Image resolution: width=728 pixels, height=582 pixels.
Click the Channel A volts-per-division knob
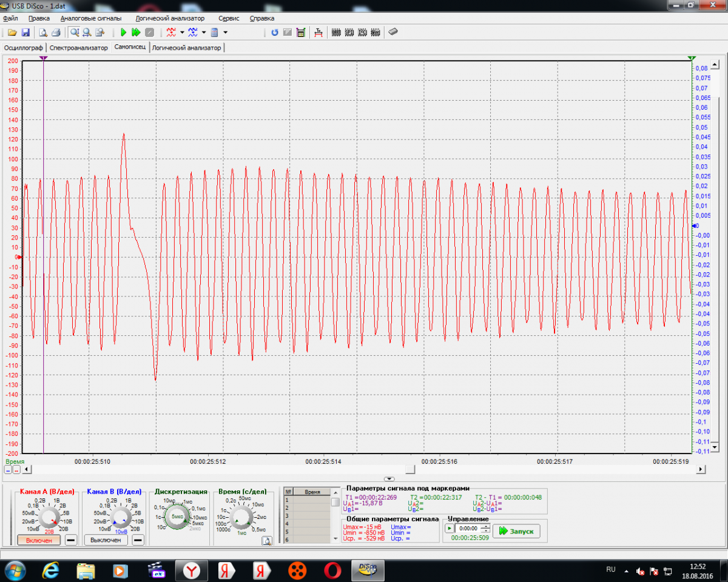pos(49,516)
